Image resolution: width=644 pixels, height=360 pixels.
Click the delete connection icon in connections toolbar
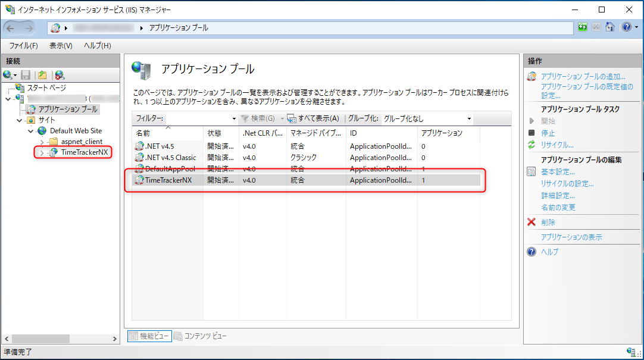pos(59,75)
